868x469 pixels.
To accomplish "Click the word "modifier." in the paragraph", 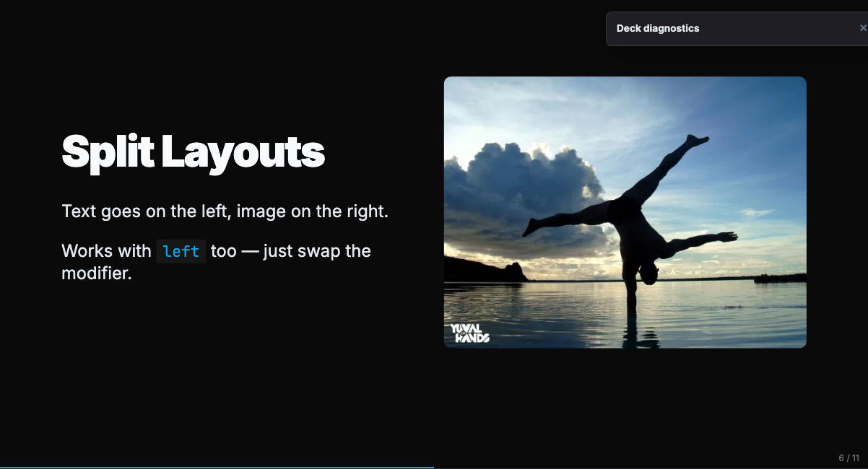I will pos(96,273).
